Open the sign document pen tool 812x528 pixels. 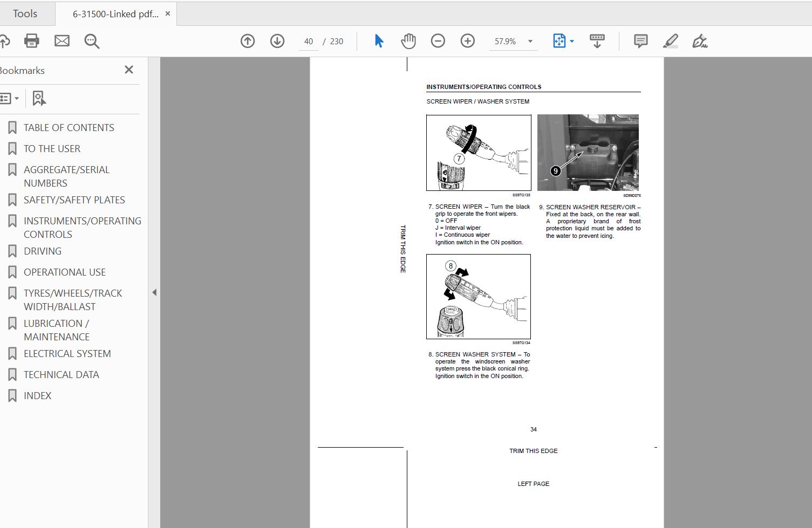click(700, 41)
